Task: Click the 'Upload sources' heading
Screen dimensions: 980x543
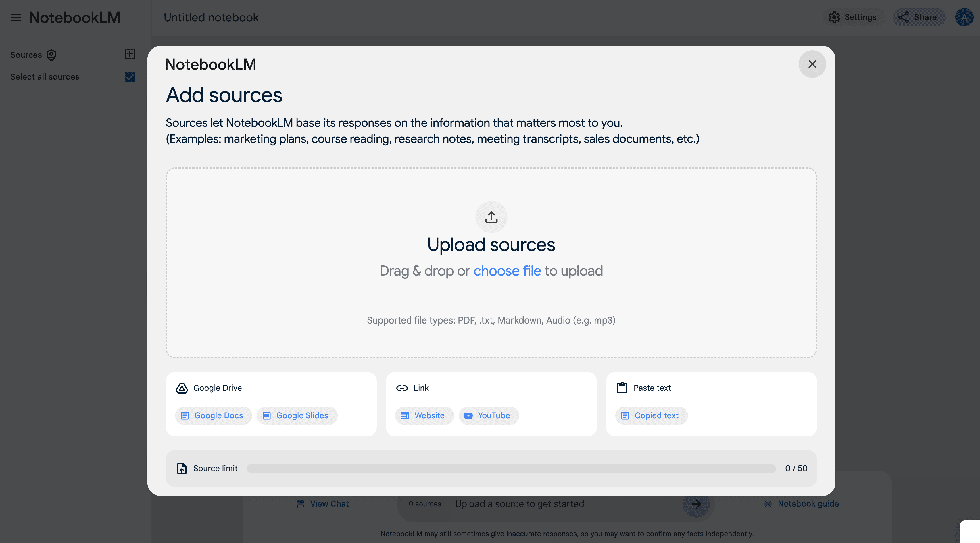Action: (x=491, y=244)
